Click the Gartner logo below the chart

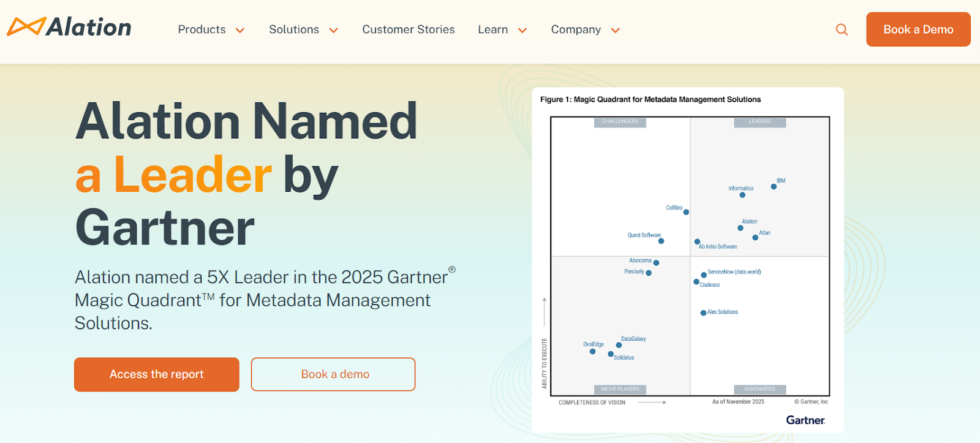point(805,420)
